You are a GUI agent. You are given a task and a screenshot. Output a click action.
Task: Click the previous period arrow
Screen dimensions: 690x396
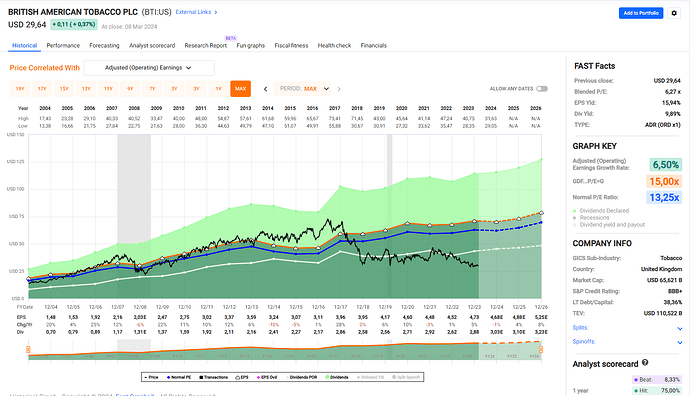(x=265, y=89)
